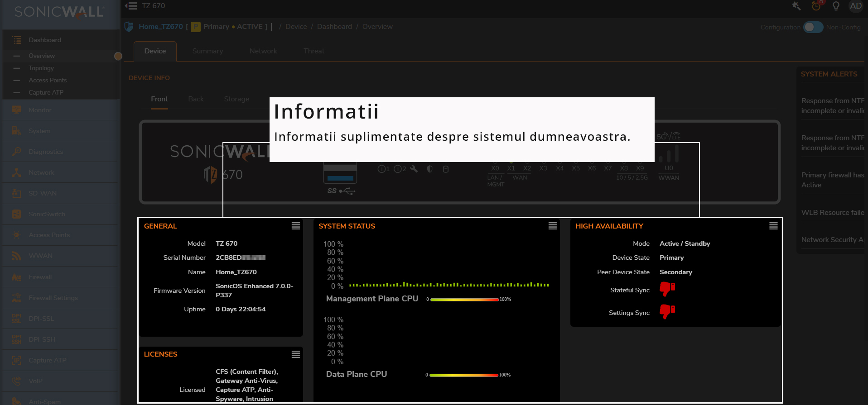
Task: Open the SYSTEM STATUS panel menu icon
Action: click(x=553, y=226)
